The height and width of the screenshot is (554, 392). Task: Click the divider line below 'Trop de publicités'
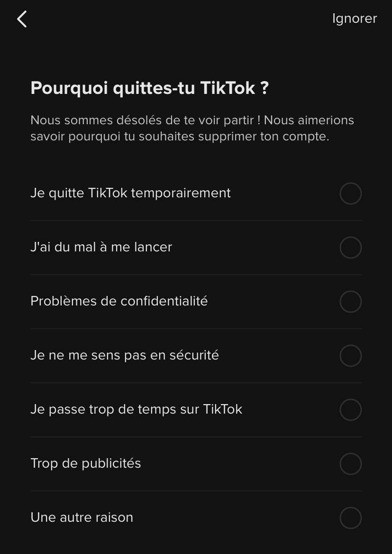(x=196, y=491)
